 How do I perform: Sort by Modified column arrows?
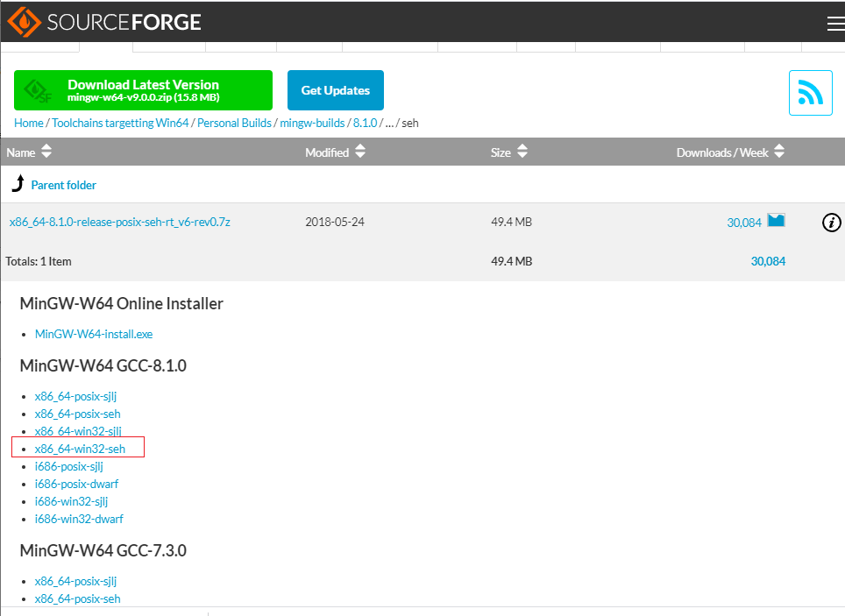point(359,152)
